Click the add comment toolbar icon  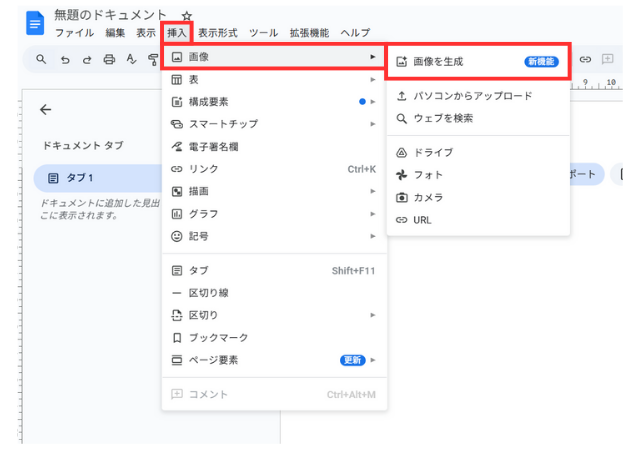pyautogui.click(x=607, y=59)
